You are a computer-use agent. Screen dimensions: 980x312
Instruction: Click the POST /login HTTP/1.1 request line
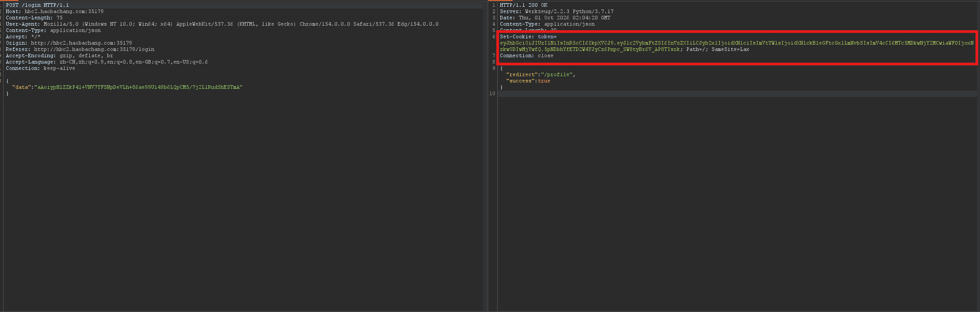(37, 5)
